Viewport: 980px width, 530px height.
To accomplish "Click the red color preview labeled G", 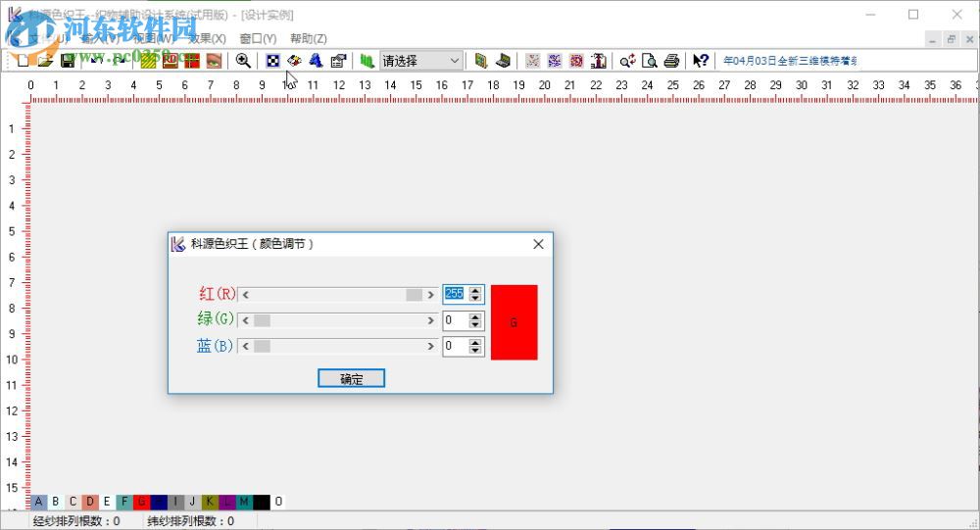I will pos(514,322).
